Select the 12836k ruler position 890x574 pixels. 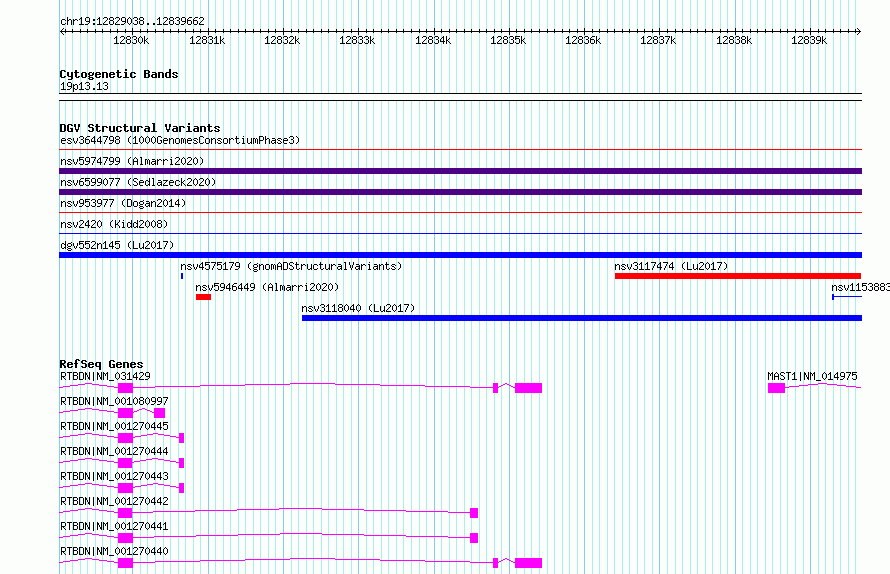(x=583, y=40)
